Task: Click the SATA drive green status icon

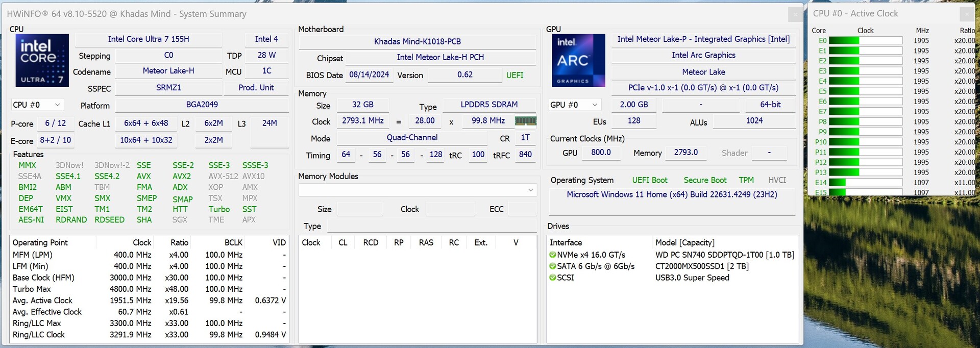Action: point(552,266)
